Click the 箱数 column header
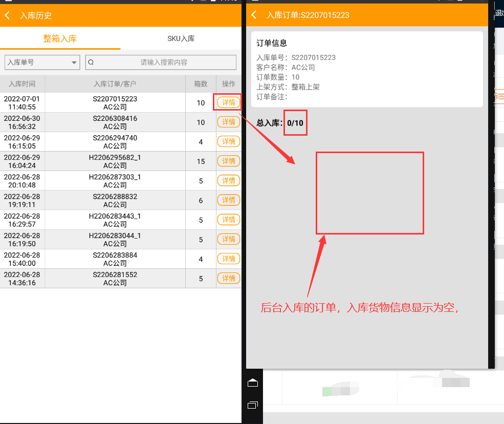Viewport: 504px width, 424px height. [x=201, y=84]
